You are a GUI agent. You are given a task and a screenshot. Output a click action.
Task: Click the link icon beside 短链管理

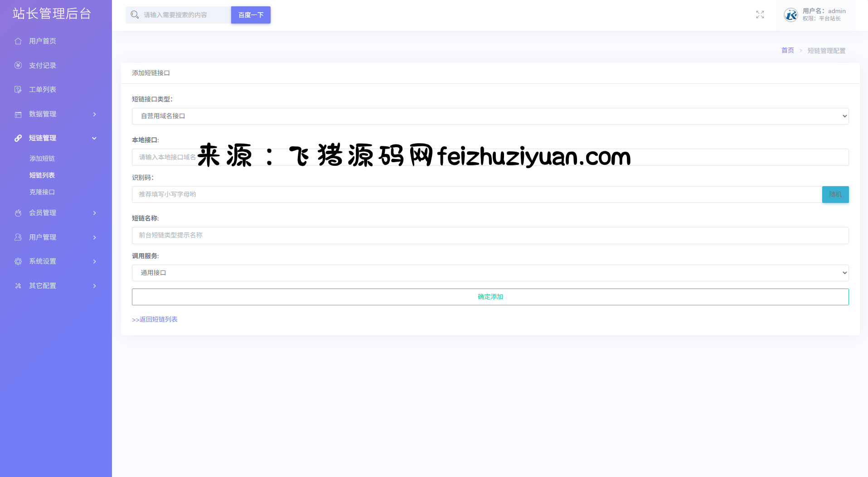point(18,138)
